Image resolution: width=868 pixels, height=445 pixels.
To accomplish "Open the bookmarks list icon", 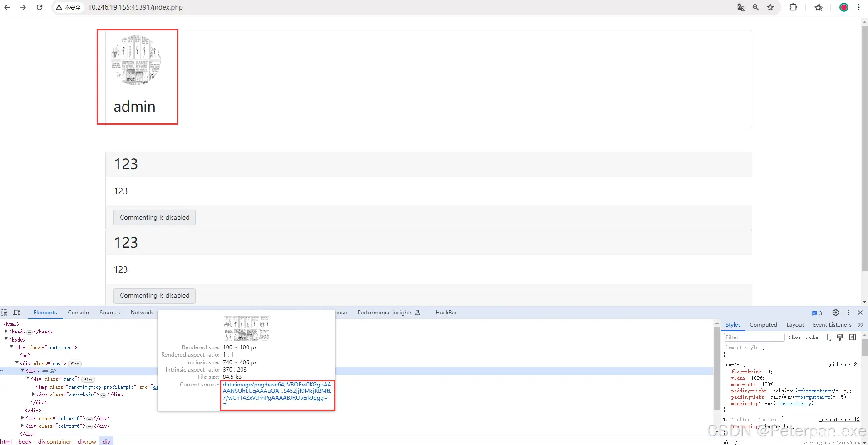I will pos(819,7).
